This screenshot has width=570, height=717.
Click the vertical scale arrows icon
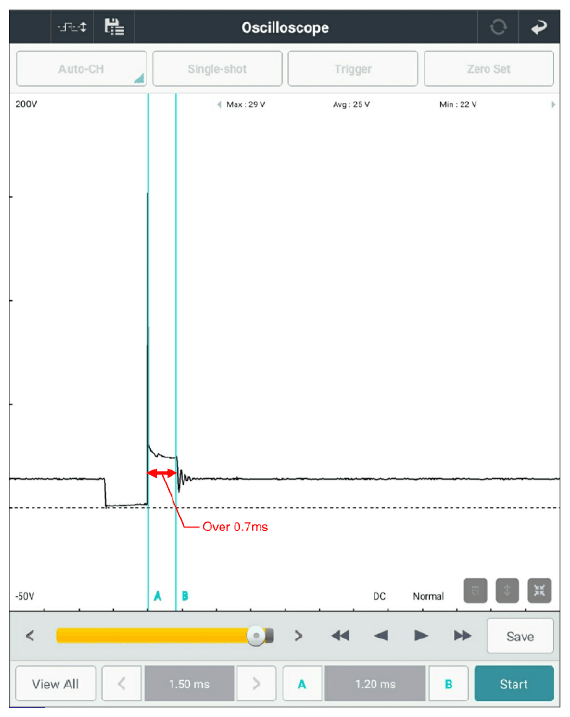click(507, 591)
